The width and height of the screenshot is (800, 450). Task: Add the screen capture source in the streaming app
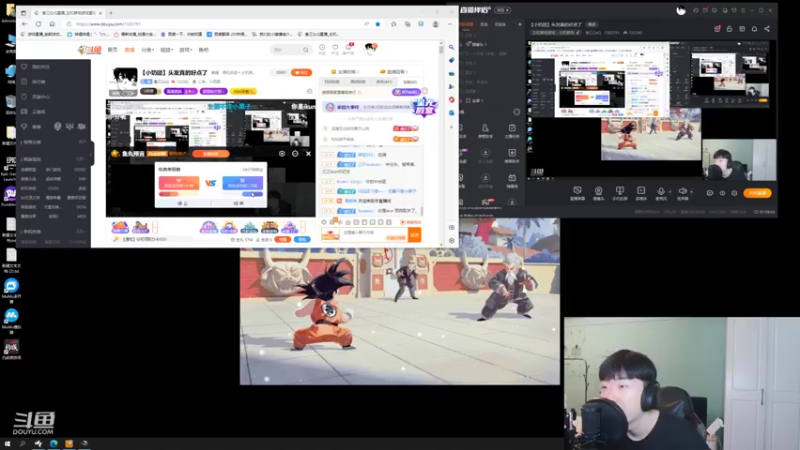pyautogui.click(x=577, y=193)
